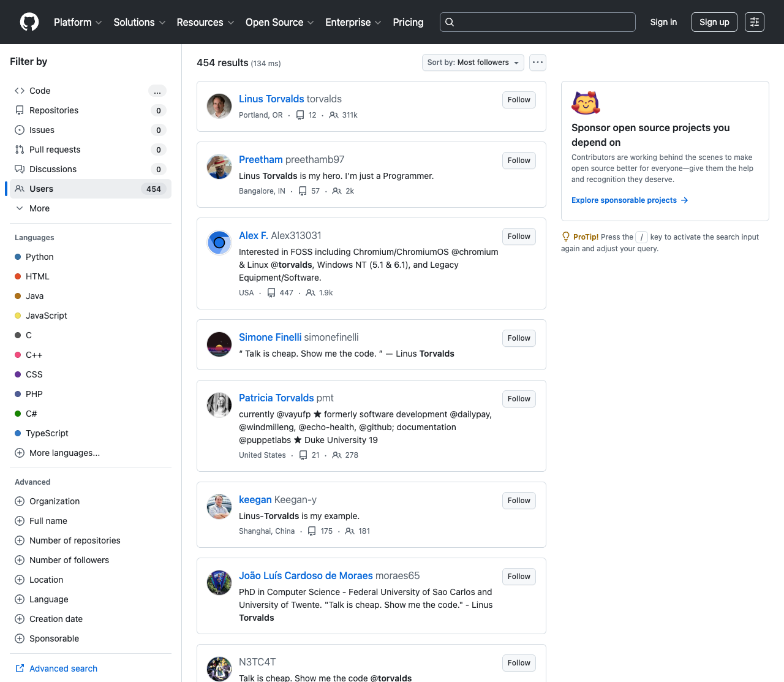Filter by TypeScript language

coord(91,433)
